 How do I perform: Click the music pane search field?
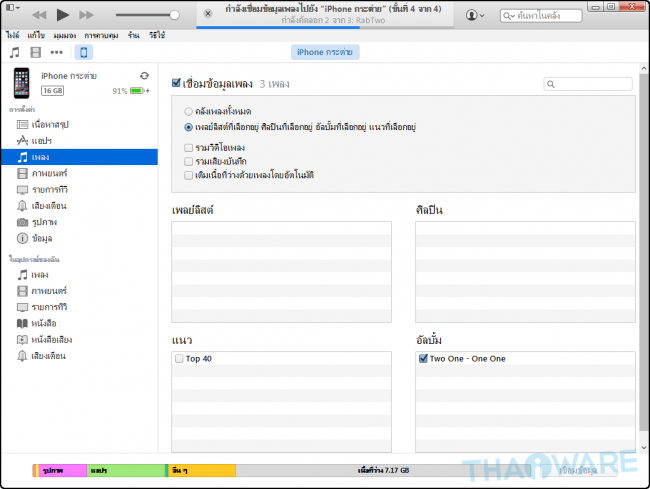click(588, 84)
